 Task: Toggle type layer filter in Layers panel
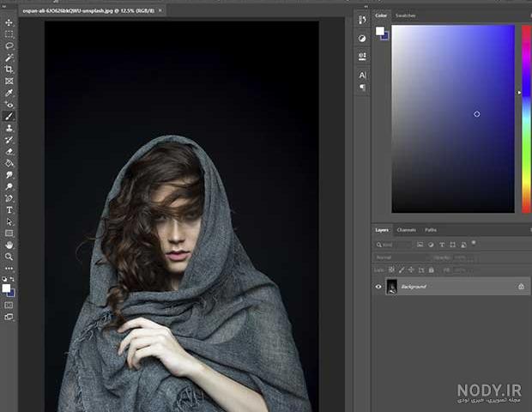coord(442,245)
